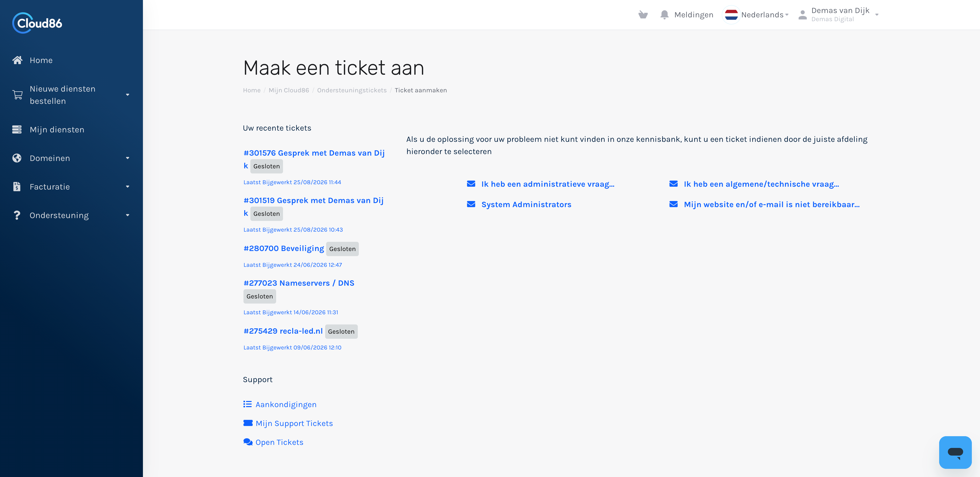
Task: Click the Mijn diensten server icon
Action: (17, 130)
